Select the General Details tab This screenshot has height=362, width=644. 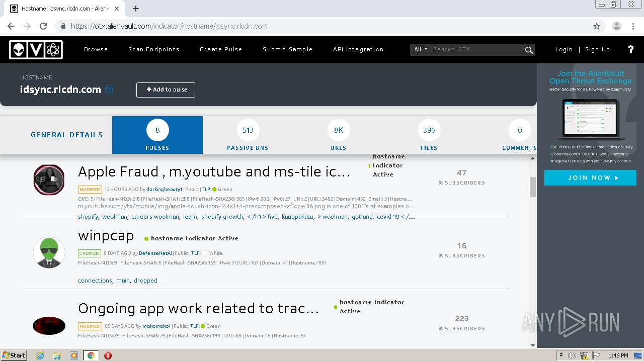(x=66, y=135)
